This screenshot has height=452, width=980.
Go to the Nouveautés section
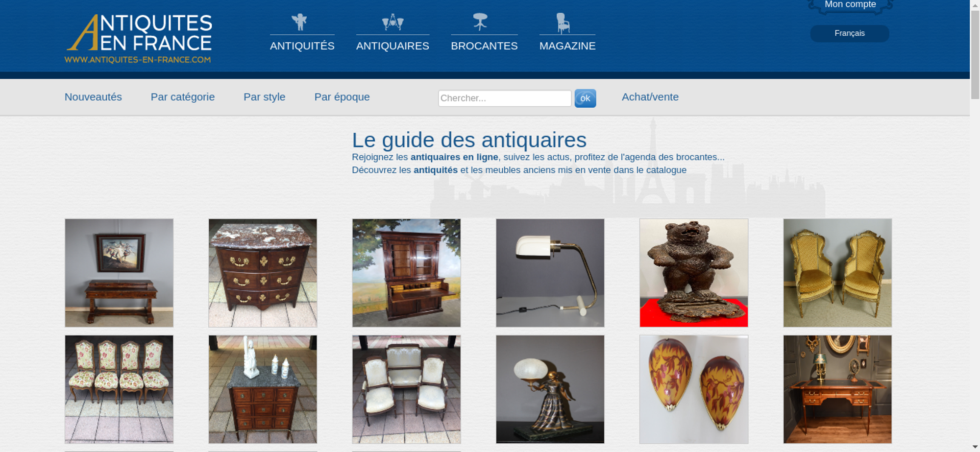click(93, 97)
